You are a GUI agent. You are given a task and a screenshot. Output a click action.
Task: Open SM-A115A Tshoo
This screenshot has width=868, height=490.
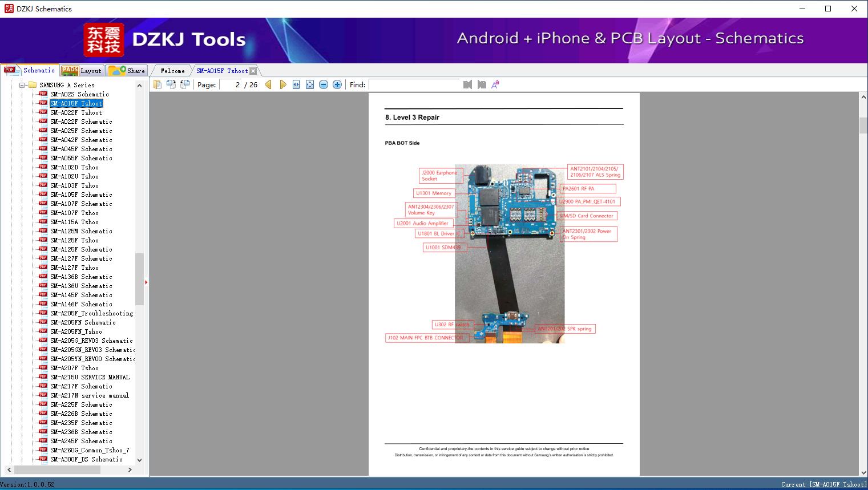[x=74, y=222]
